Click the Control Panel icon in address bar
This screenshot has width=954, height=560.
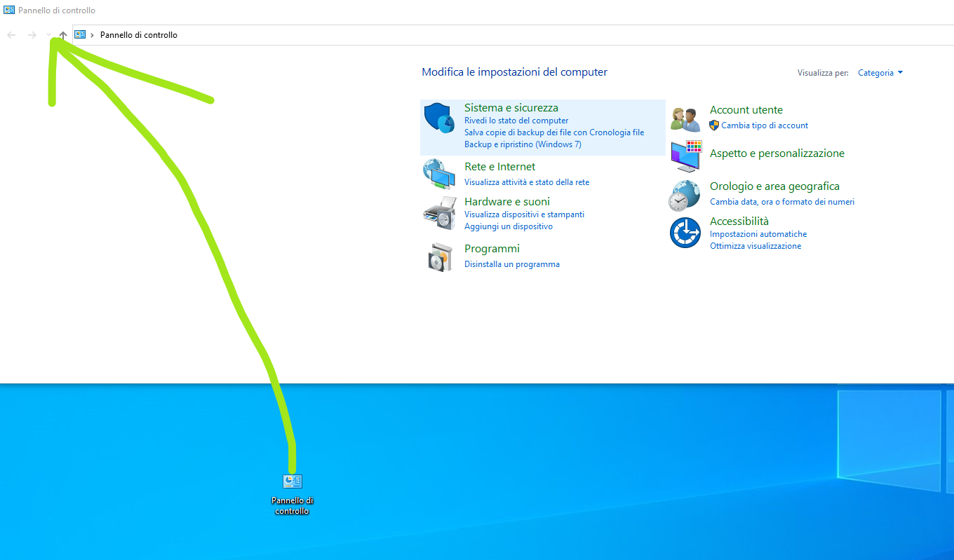pos(80,34)
